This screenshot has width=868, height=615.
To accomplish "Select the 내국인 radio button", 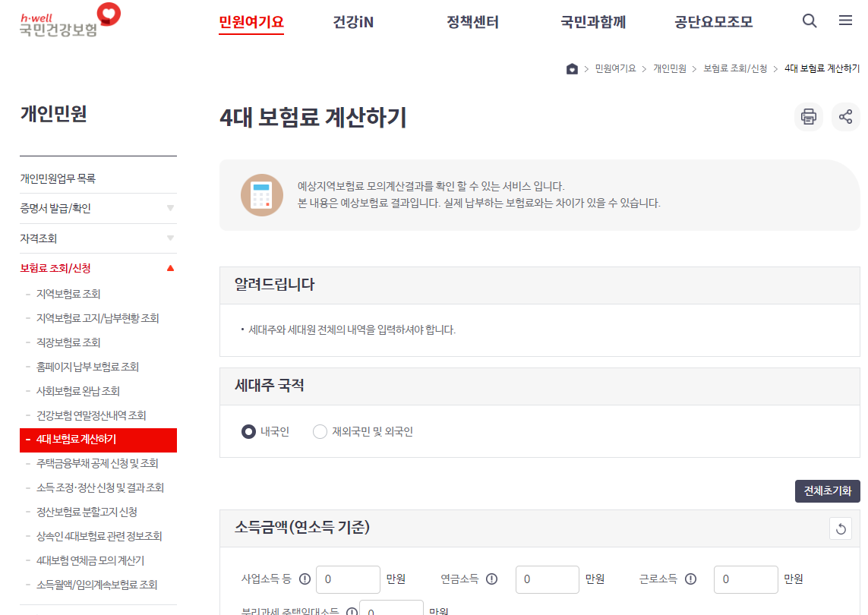I will [x=250, y=431].
